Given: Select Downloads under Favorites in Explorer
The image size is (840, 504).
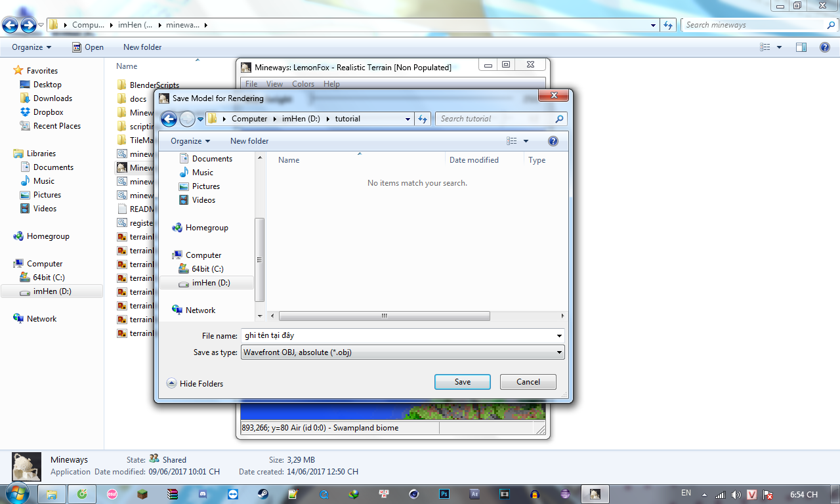Looking at the screenshot, I should click(x=52, y=98).
